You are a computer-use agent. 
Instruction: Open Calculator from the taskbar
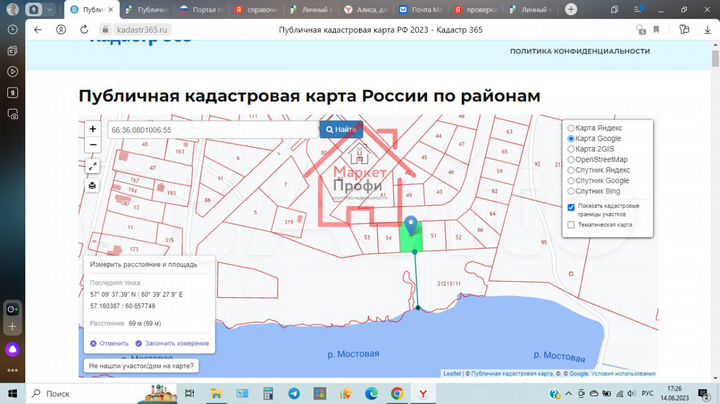(x=268, y=393)
